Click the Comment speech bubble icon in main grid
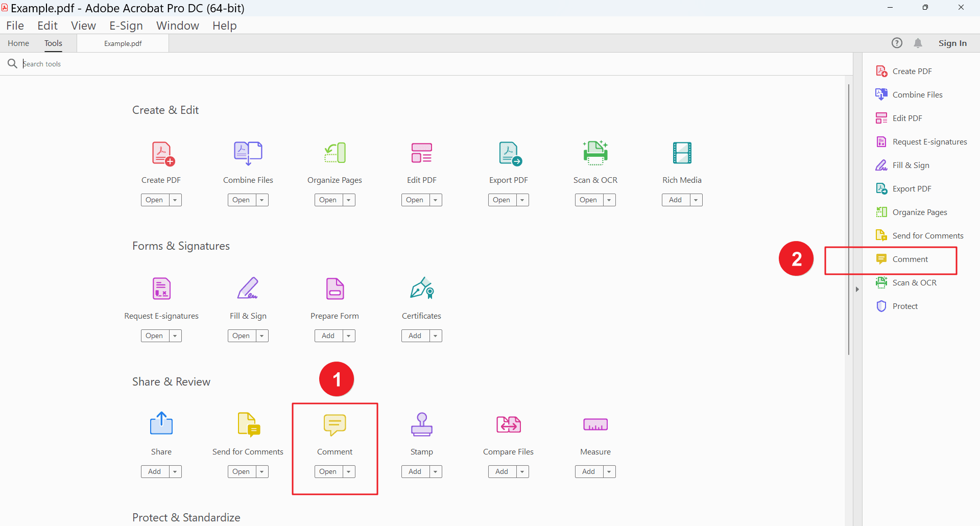The height and width of the screenshot is (526, 980). (x=335, y=425)
